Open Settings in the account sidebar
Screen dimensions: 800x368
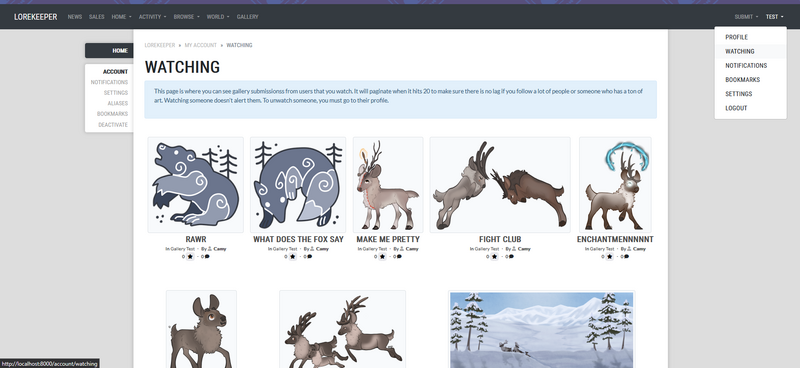pyautogui.click(x=116, y=93)
